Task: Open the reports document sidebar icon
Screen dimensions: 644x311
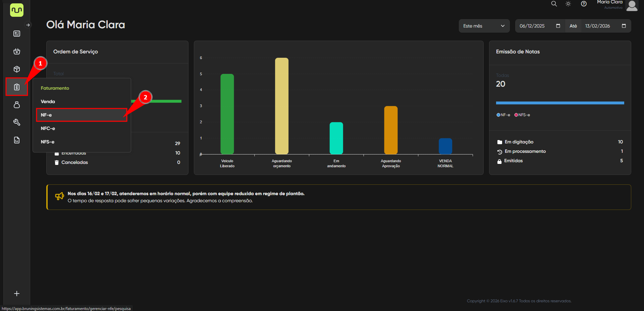Action: [x=17, y=140]
